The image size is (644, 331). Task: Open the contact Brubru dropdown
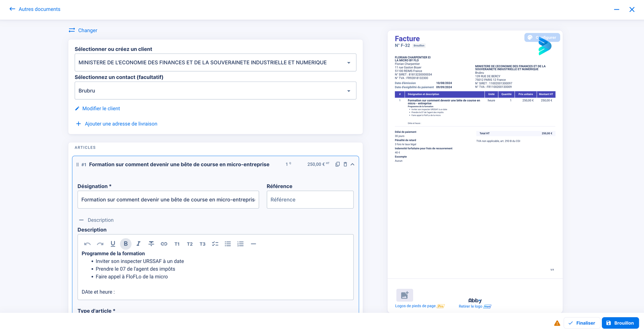click(215, 91)
